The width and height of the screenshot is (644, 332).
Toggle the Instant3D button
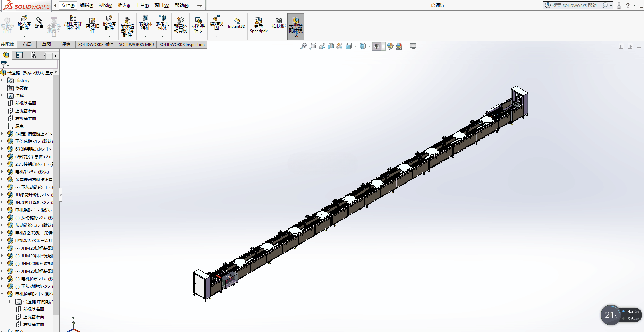[x=237, y=23]
